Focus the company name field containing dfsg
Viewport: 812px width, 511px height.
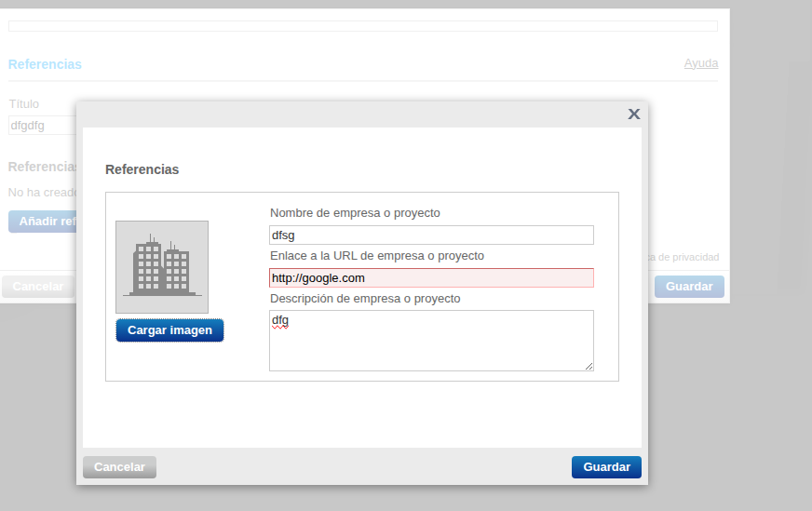tap(431, 235)
